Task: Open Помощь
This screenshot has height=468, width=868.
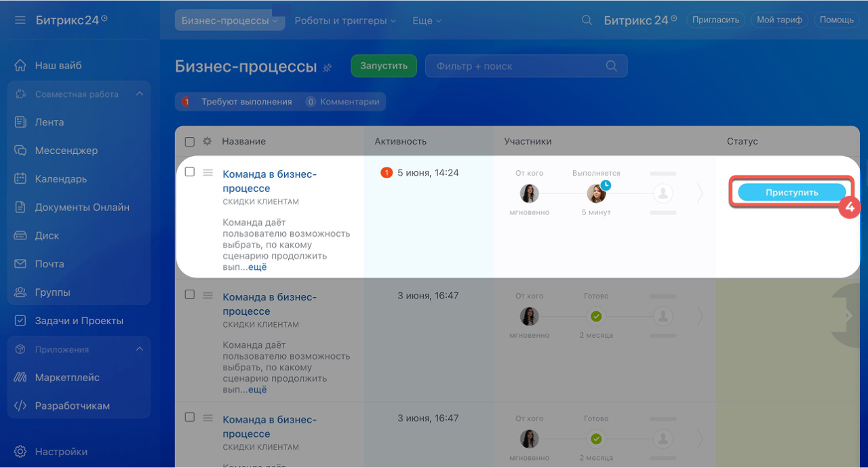Action: [x=836, y=20]
